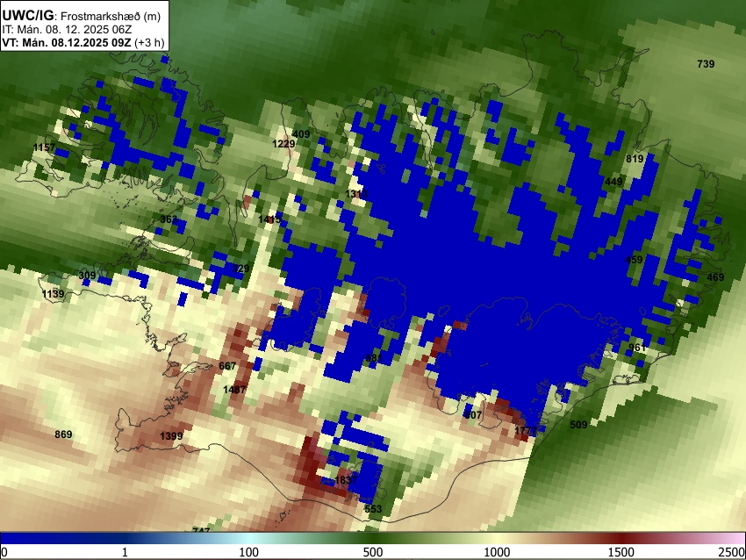Image resolution: width=746 pixels, height=560 pixels.
Task: Click the 1399 value label
Action: tap(171, 436)
